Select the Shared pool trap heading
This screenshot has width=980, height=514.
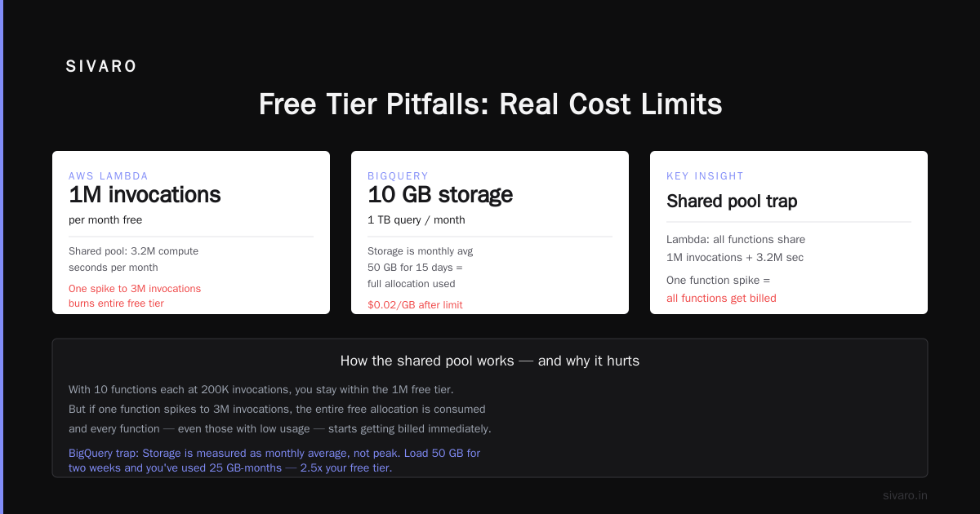732,201
